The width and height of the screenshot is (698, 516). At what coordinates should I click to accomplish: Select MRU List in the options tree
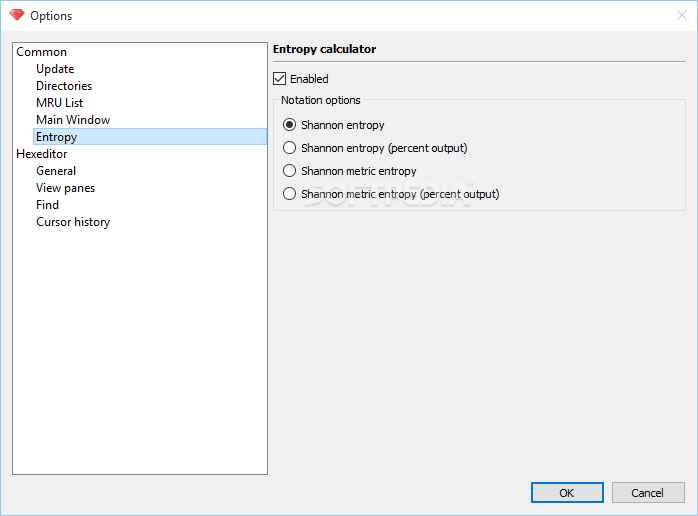tap(60, 103)
